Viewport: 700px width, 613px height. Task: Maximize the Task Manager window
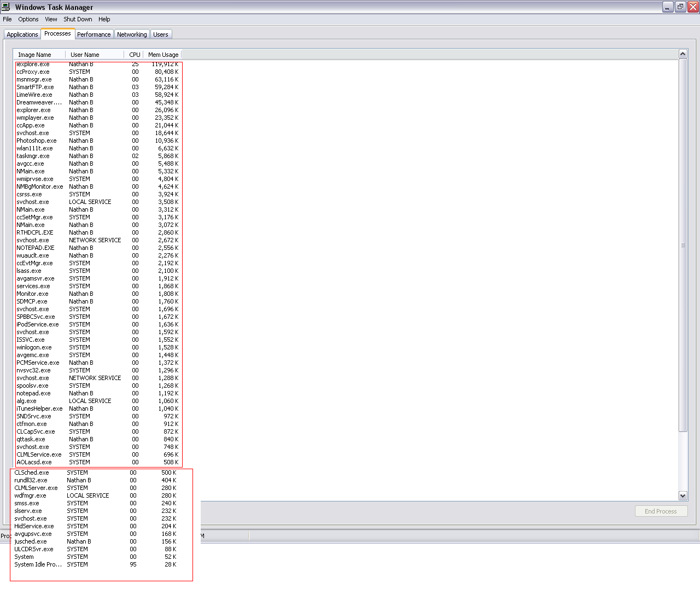coord(680,7)
